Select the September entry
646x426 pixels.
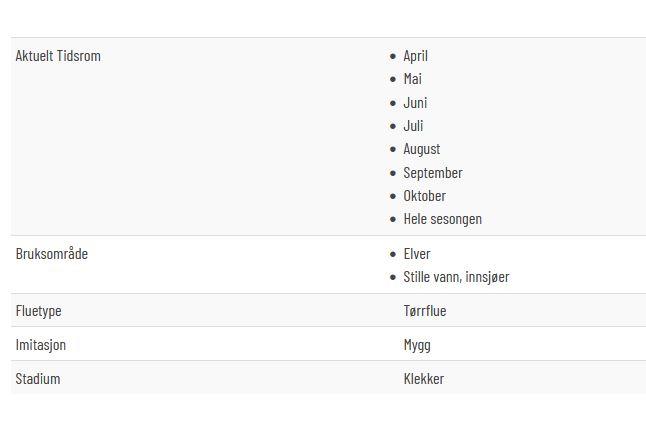click(x=433, y=173)
